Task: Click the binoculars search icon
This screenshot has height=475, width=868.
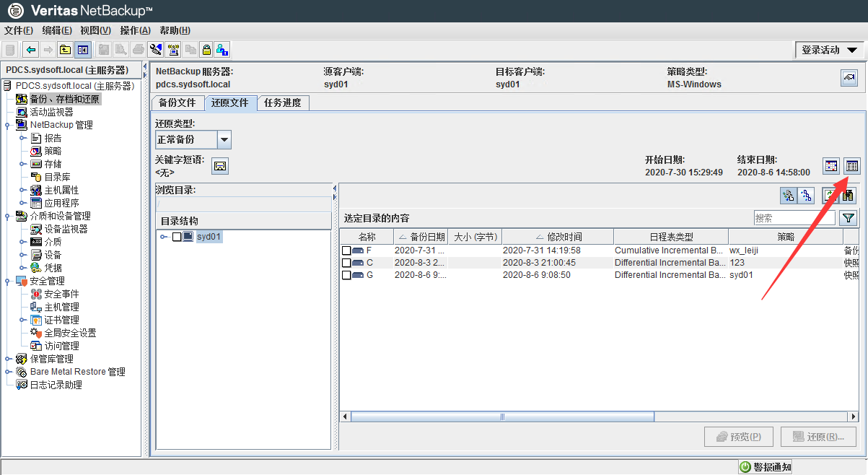Action: pos(848,196)
